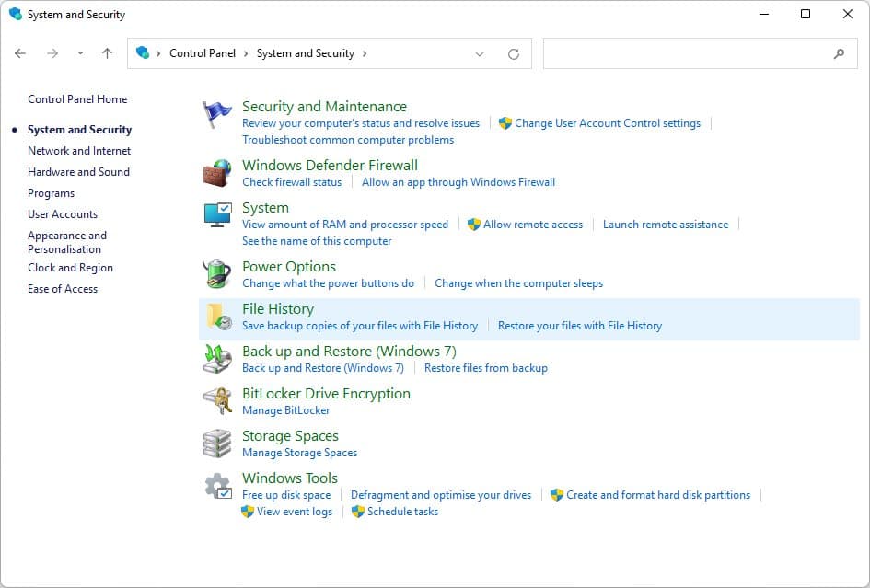Viewport: 870px width, 588px height.
Task: Open View event logs link
Action: coord(295,512)
